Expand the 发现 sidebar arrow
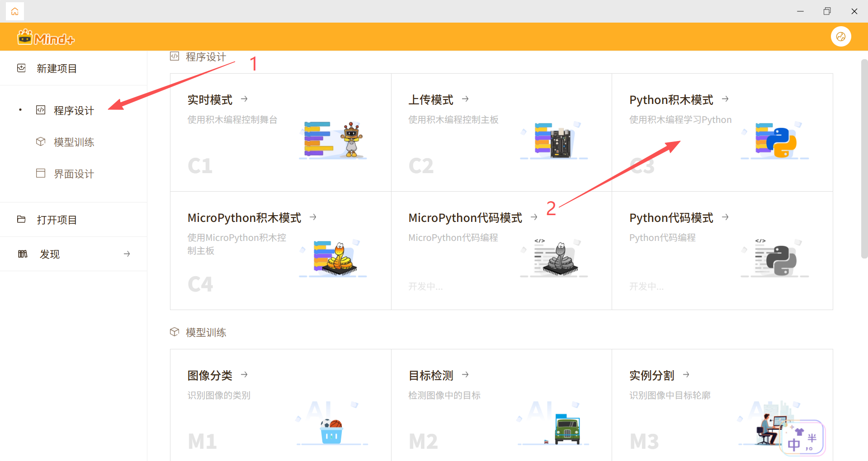 coord(127,254)
